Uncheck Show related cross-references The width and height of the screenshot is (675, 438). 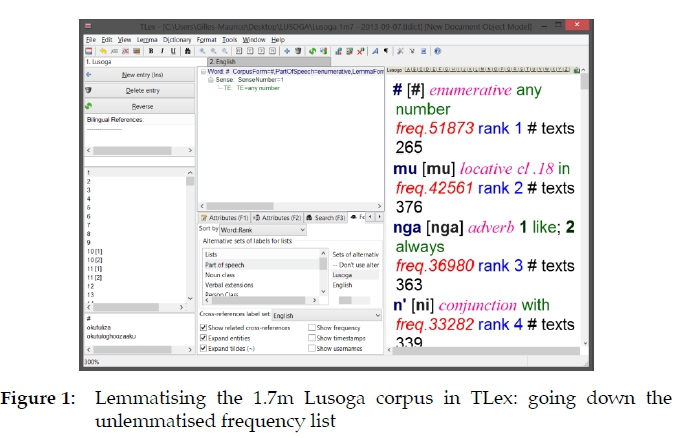204,327
